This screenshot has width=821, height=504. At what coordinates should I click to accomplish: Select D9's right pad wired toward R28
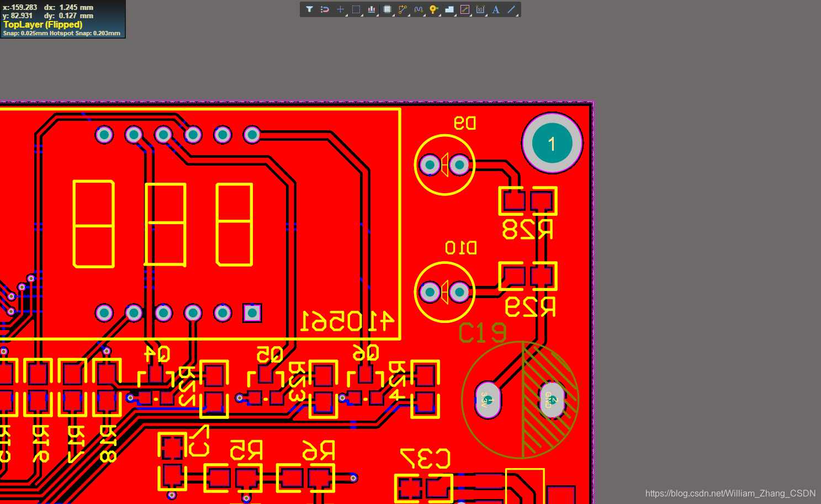point(459,165)
